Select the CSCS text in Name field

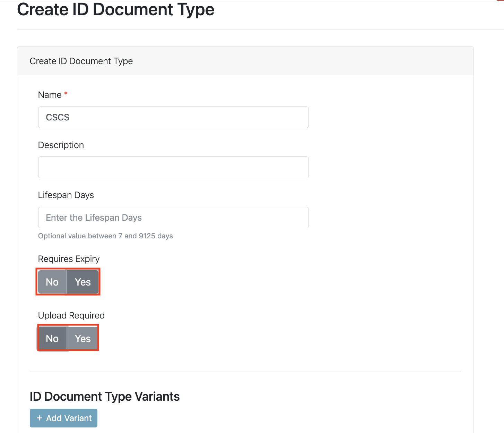pyautogui.click(x=57, y=117)
